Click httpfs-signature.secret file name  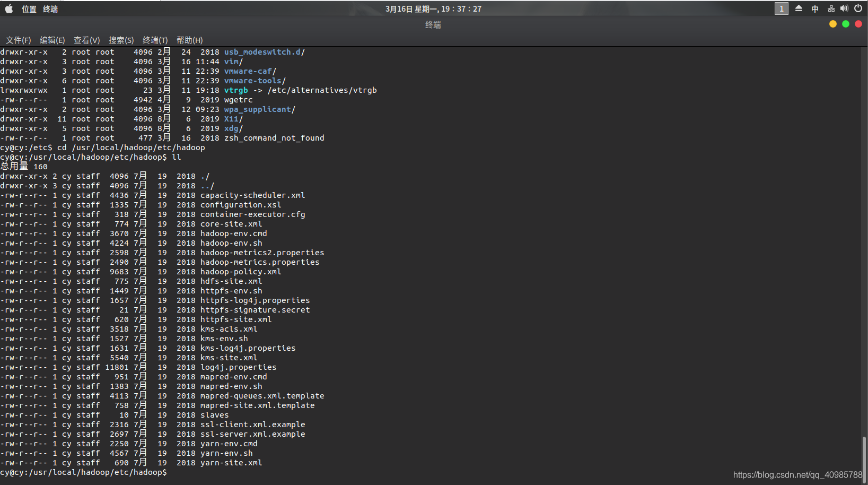255,310
